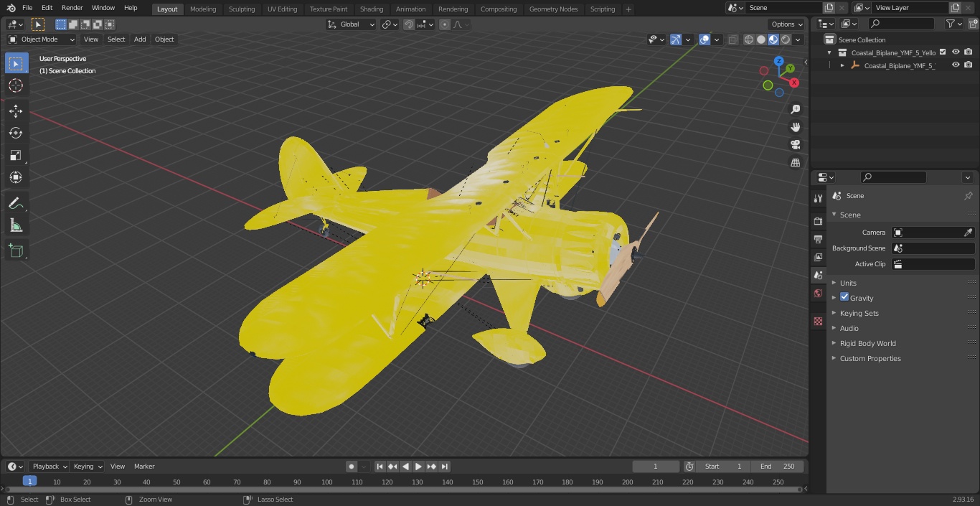Activate the Select Box tool in toolbar
This screenshot has width=980, height=506.
tap(16, 63)
